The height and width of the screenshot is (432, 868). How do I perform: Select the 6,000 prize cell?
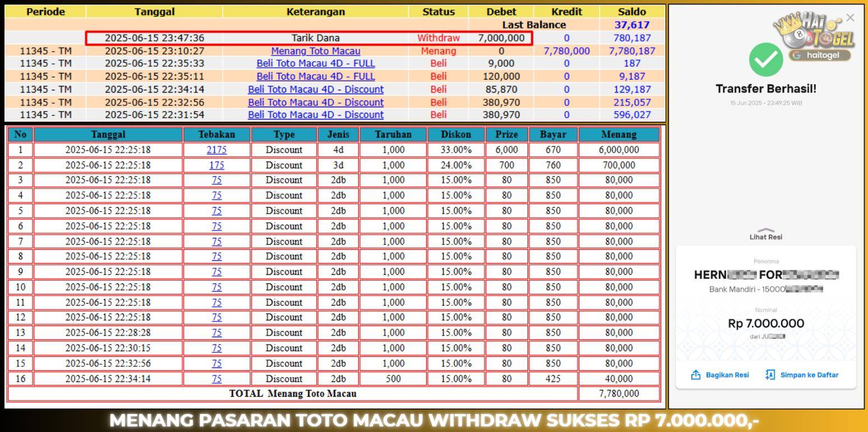point(506,150)
